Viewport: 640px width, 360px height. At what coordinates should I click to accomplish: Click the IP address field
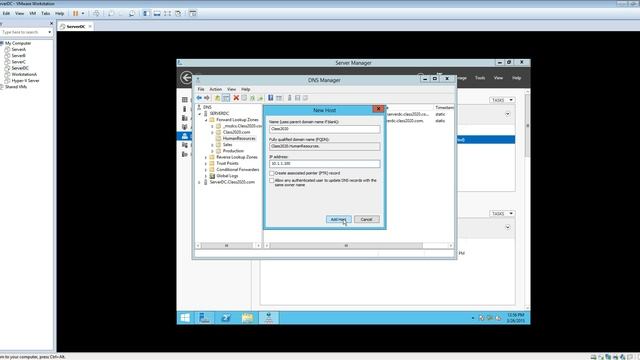click(324, 164)
